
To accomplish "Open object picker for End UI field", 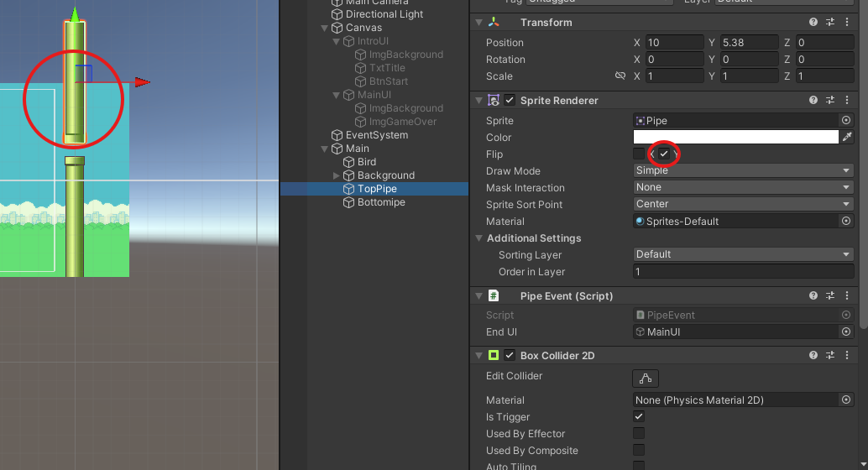I will 846,332.
